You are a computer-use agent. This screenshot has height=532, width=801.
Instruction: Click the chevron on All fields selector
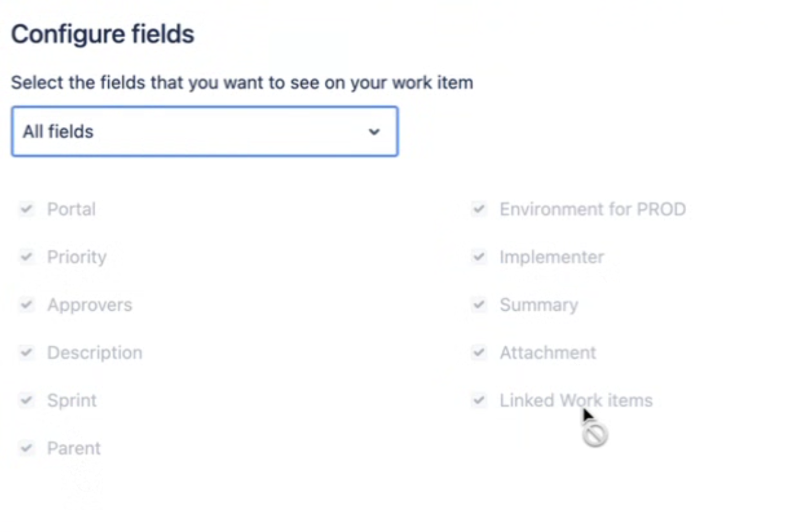click(374, 132)
